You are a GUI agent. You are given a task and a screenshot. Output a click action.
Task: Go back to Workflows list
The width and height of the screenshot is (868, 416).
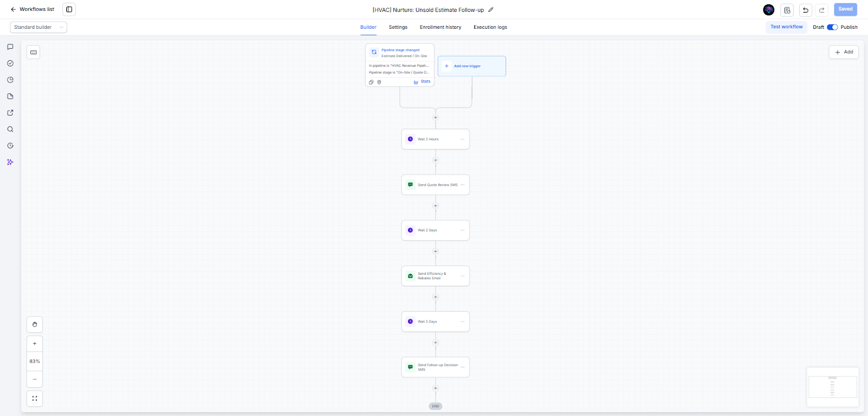pos(33,9)
